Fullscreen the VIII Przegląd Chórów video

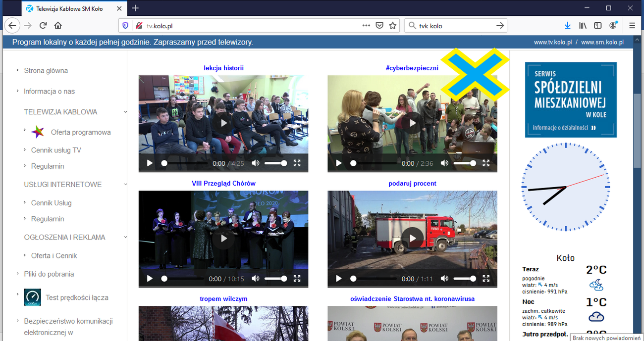point(297,279)
